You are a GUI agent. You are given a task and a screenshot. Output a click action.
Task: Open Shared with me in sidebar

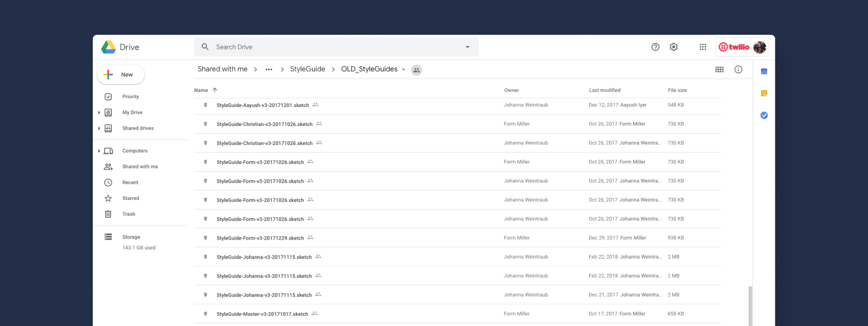[140, 167]
